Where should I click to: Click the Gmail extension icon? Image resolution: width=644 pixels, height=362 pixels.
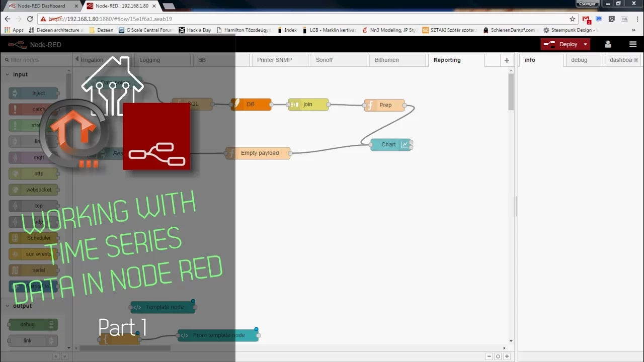(x=587, y=19)
